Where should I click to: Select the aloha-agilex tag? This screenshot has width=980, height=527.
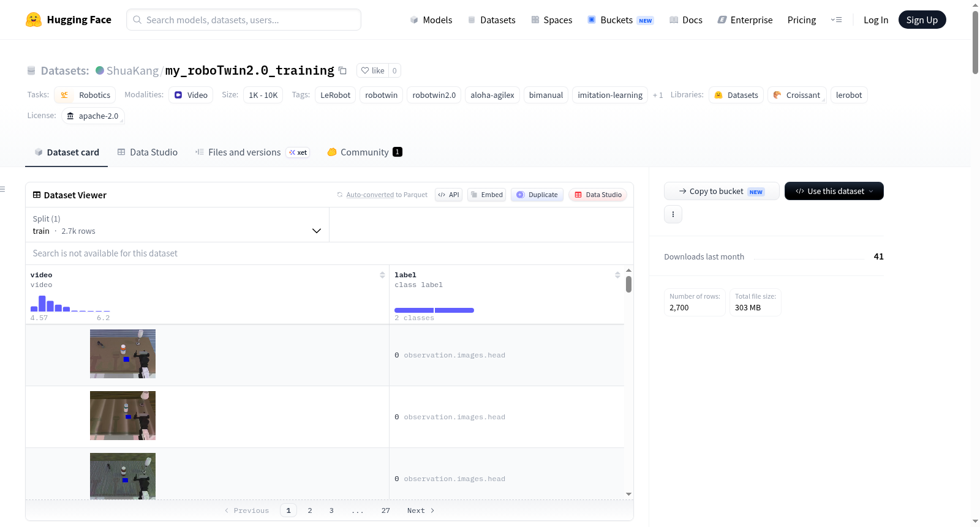point(492,95)
